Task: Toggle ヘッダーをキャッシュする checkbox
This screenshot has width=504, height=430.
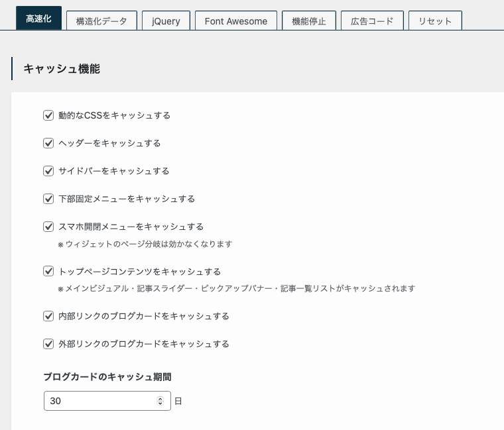Action: tap(48, 143)
